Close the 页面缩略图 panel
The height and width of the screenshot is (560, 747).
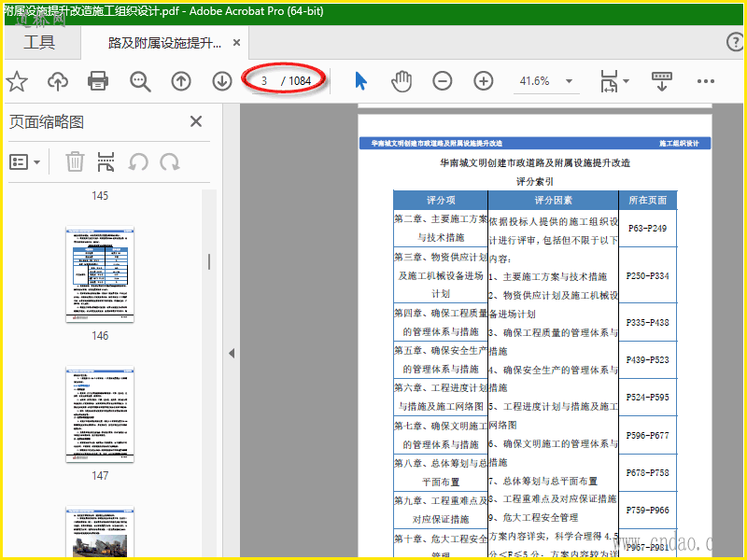pyautogui.click(x=196, y=121)
